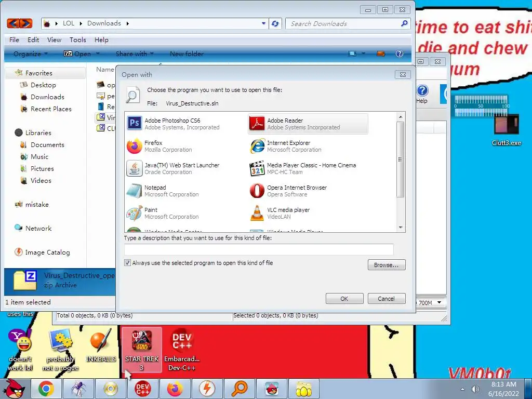This screenshot has width=532, height=399.
Task: Expand address bar history dropdown arrow
Action: click(x=263, y=23)
